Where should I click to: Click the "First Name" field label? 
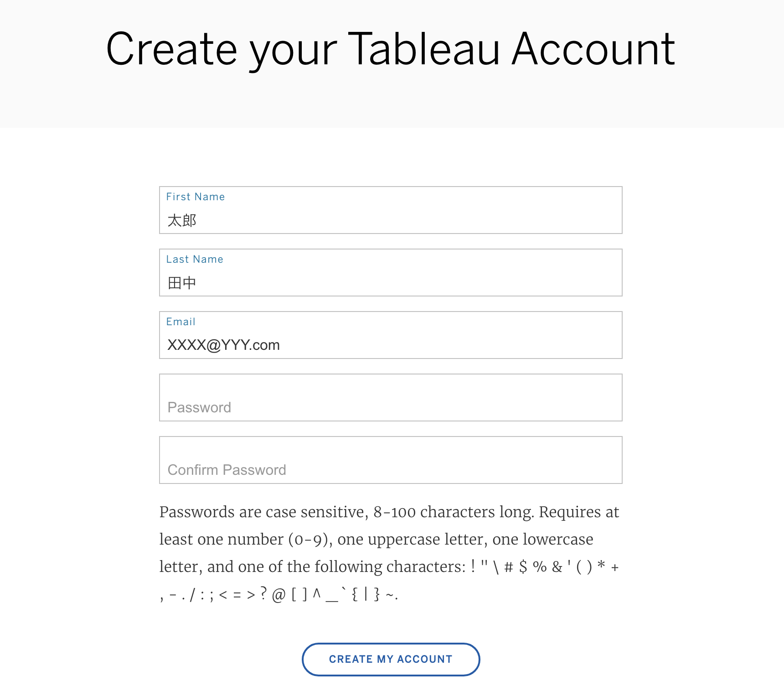[196, 197]
